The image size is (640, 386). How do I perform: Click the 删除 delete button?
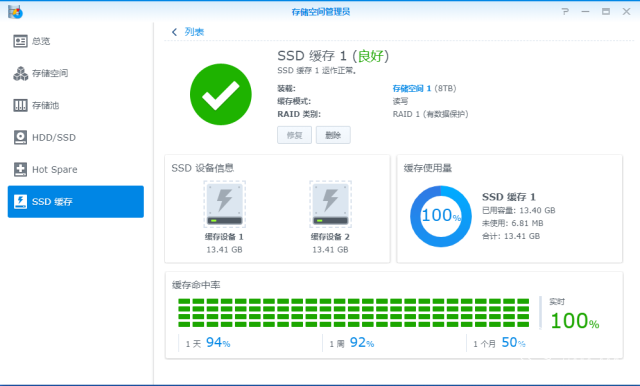tap(333, 135)
